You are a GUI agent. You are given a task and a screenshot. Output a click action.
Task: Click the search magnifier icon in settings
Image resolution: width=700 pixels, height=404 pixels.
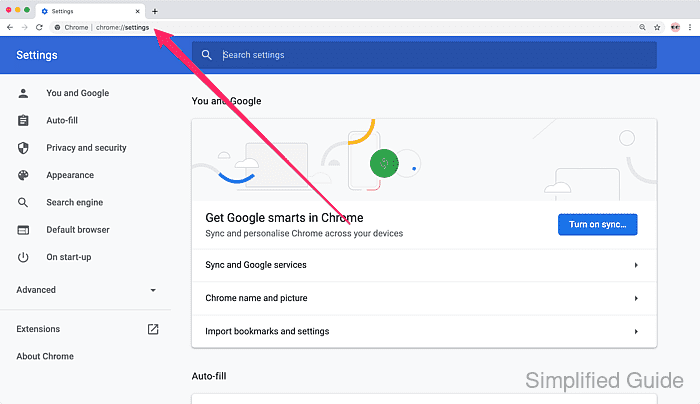click(206, 55)
